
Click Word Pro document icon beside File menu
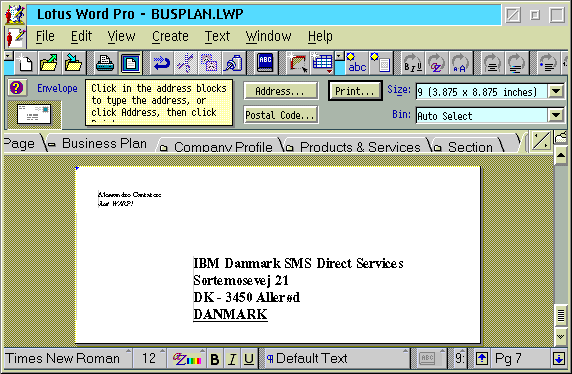click(x=16, y=38)
